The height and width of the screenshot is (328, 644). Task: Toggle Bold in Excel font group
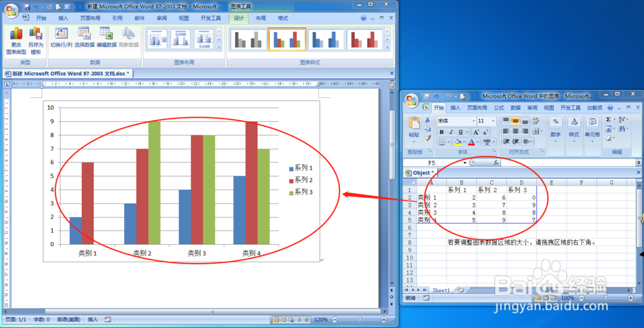coord(442,132)
